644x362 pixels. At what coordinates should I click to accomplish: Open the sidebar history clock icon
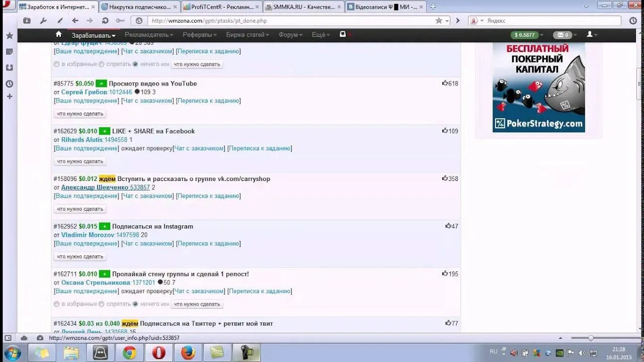tap(9, 83)
